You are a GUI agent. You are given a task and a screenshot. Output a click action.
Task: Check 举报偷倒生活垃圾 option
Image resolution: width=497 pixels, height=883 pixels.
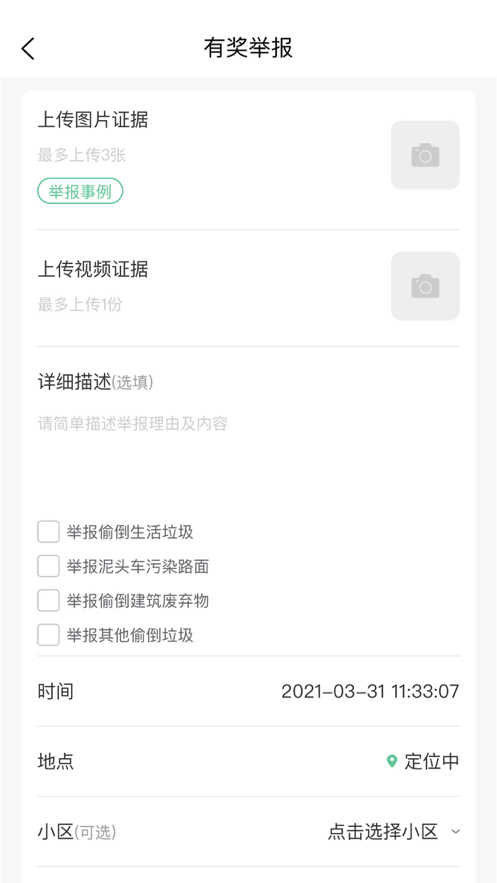click(x=48, y=532)
